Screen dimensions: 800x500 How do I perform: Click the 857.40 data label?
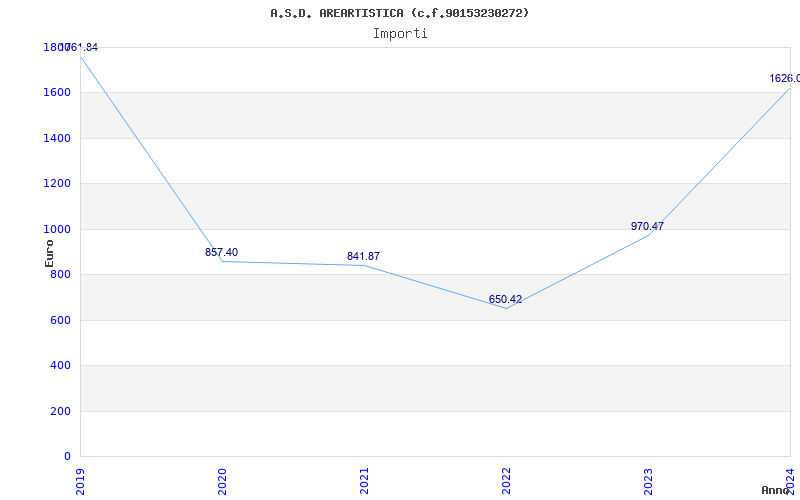coord(221,252)
